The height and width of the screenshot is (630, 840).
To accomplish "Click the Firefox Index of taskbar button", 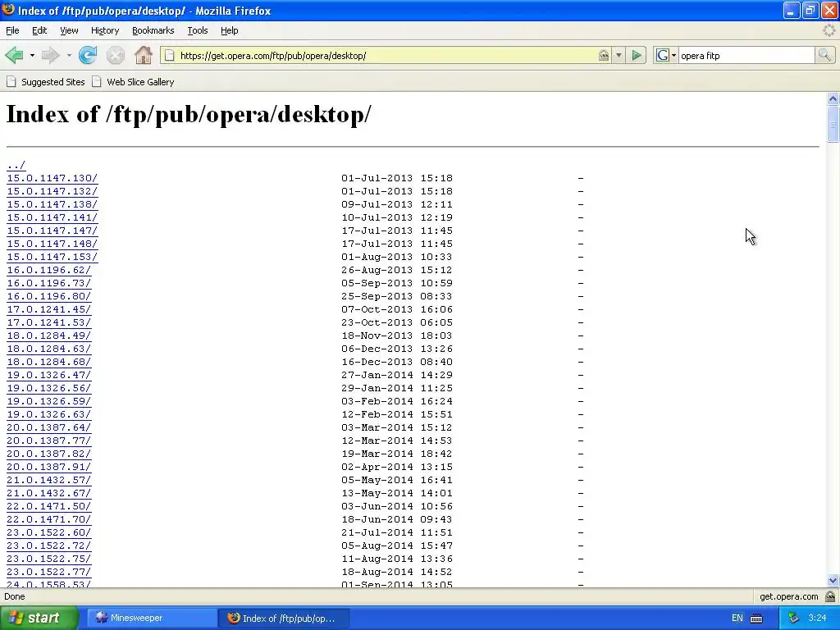I will (284, 619).
